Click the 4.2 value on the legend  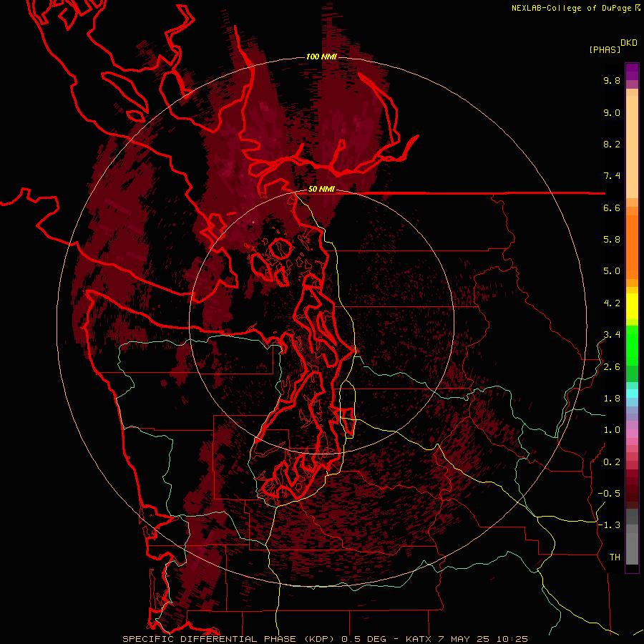[612, 303]
